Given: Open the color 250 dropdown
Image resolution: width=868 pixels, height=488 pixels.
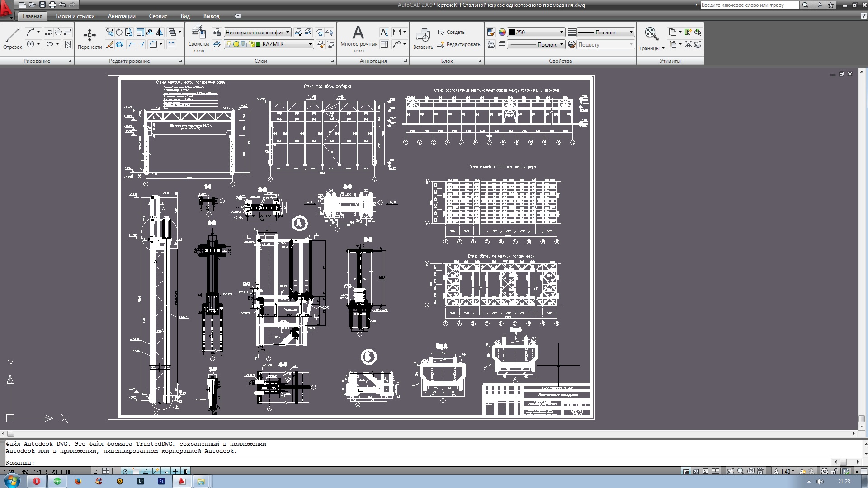Looking at the screenshot, I should coord(536,32).
